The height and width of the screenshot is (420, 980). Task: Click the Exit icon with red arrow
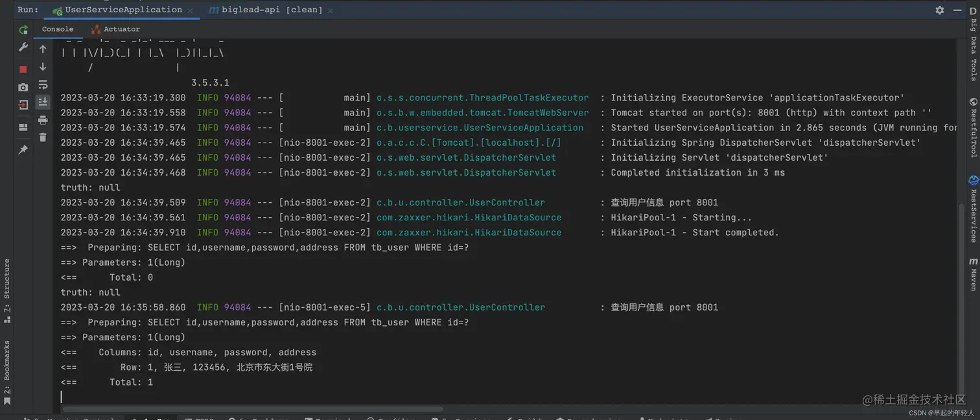23,105
